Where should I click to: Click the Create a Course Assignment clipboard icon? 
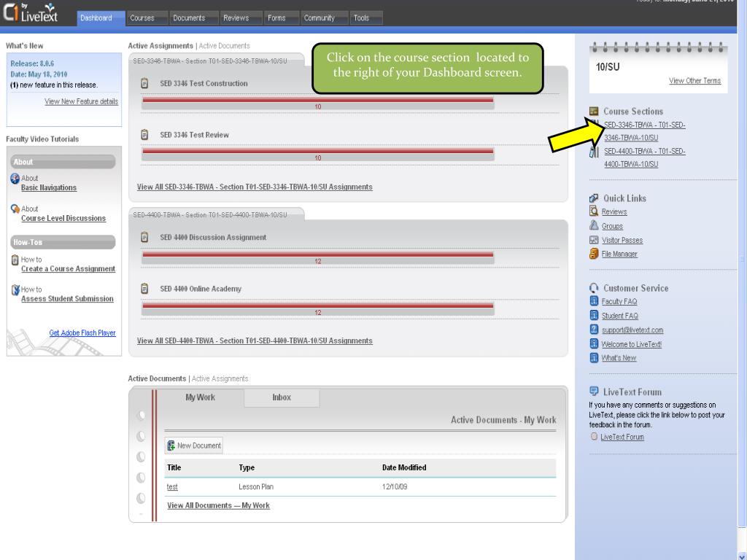click(x=15, y=260)
